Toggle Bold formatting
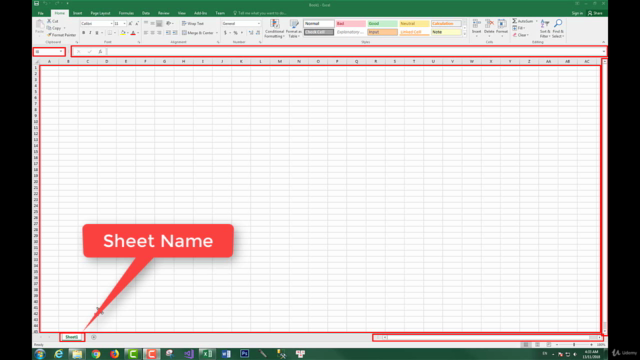Screen dimensions: 640x360 [84, 33]
